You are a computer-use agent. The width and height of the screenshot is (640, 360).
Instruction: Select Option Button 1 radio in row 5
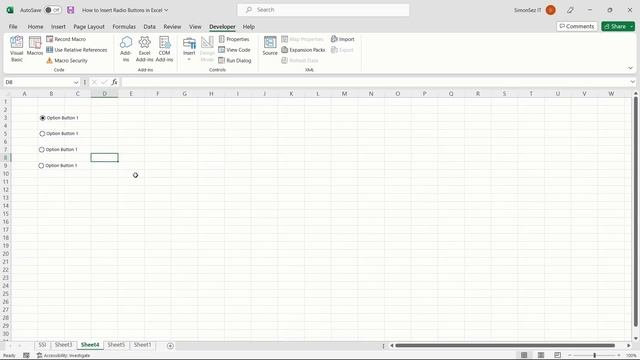point(42,133)
